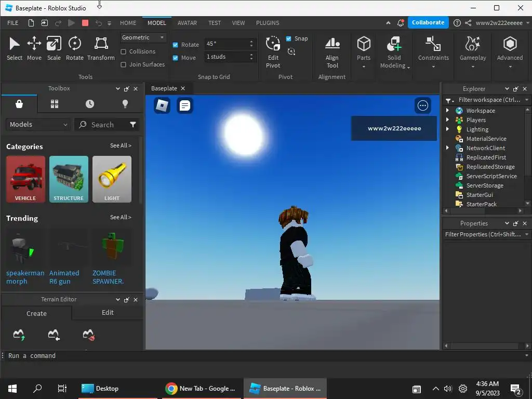The image size is (532, 399).
Task: Open the Geometric mode dropdown
Action: (143, 37)
